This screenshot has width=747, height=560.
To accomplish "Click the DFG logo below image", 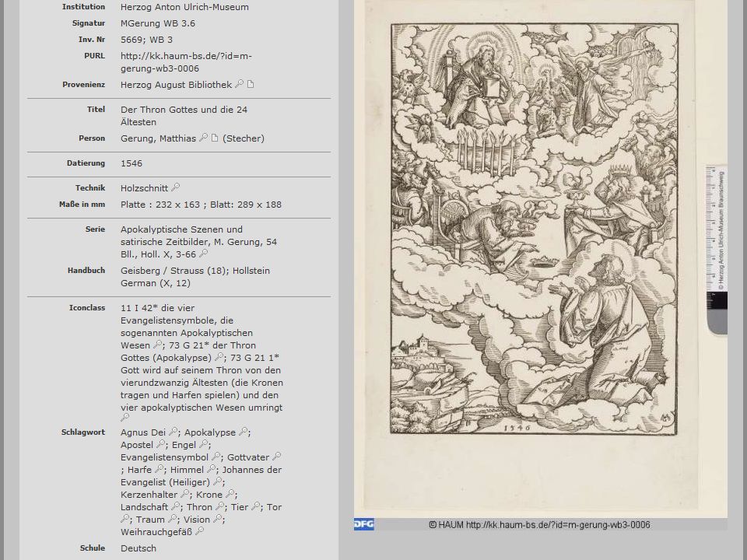I will tap(364, 524).
